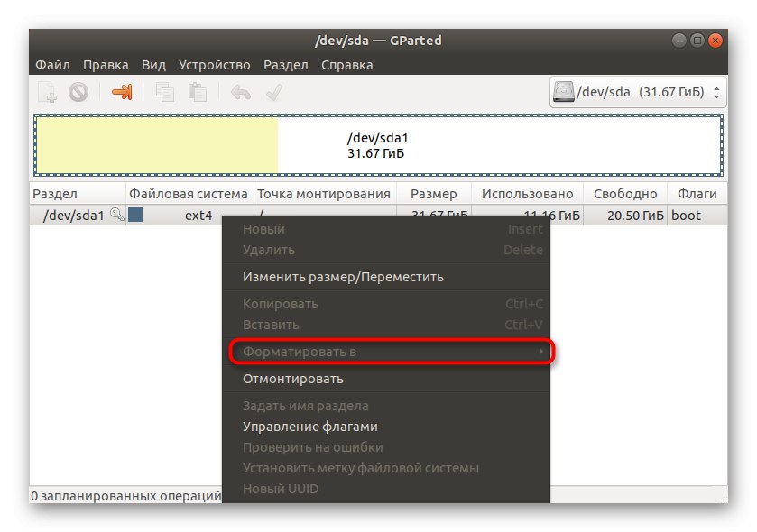Open the Файл menu
Viewport: 757px width, 532px height.
point(52,65)
